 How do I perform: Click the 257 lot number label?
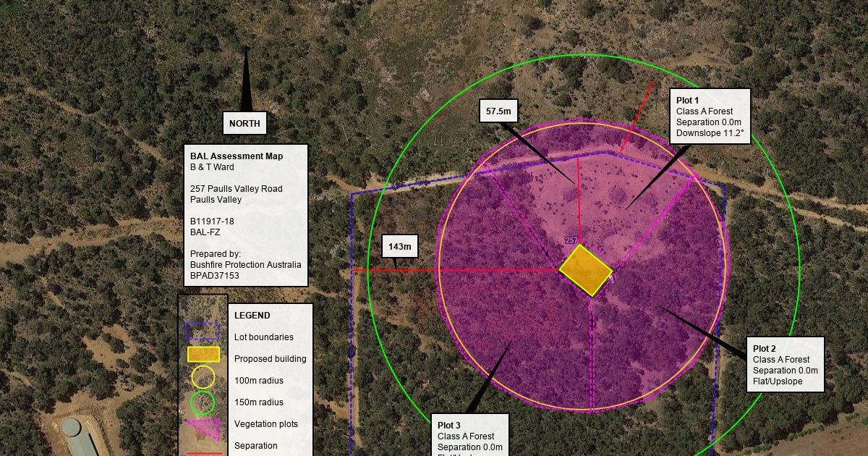point(571,240)
